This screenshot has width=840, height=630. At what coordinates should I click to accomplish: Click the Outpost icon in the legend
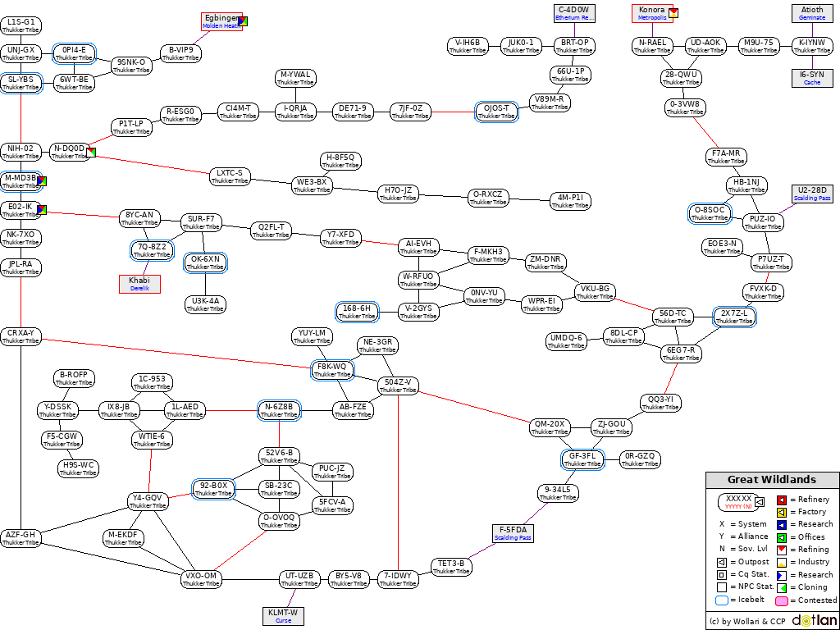point(722,562)
